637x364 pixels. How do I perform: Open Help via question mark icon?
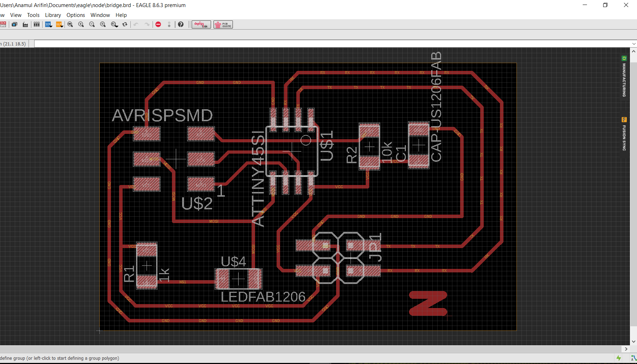point(181,24)
